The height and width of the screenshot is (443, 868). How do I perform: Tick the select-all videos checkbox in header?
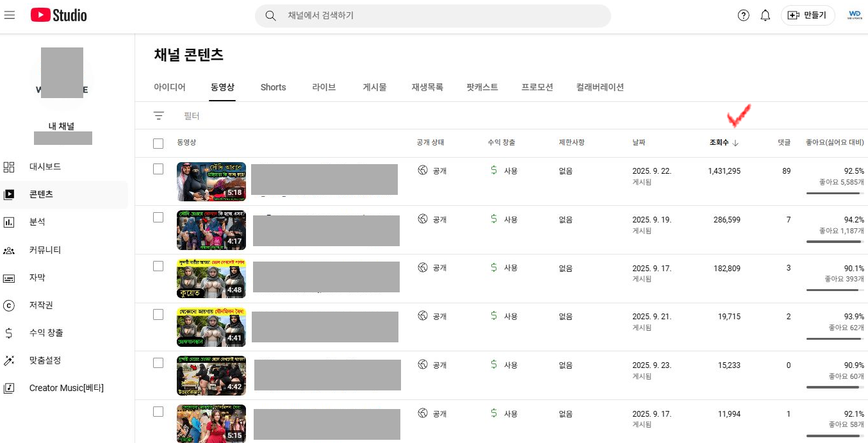[x=158, y=143]
